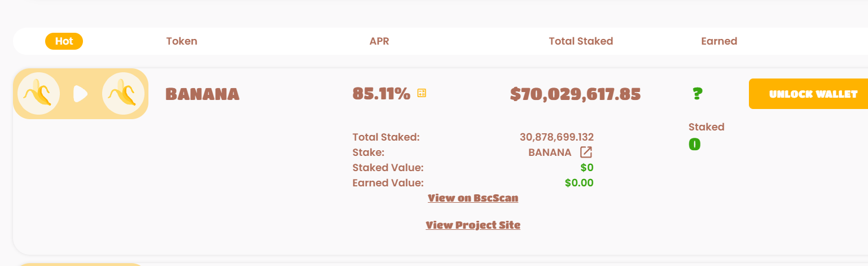Sort pools by Total Staked header
The image size is (868, 266).
tap(581, 41)
